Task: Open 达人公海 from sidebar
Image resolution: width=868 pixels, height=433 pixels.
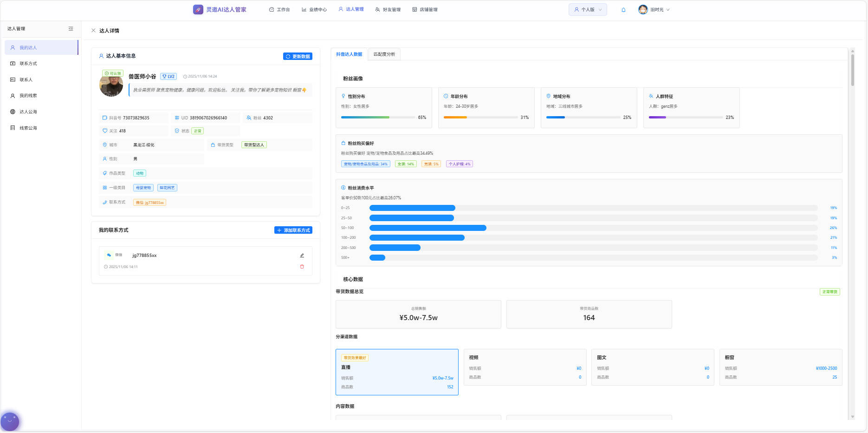Action: 28,112
